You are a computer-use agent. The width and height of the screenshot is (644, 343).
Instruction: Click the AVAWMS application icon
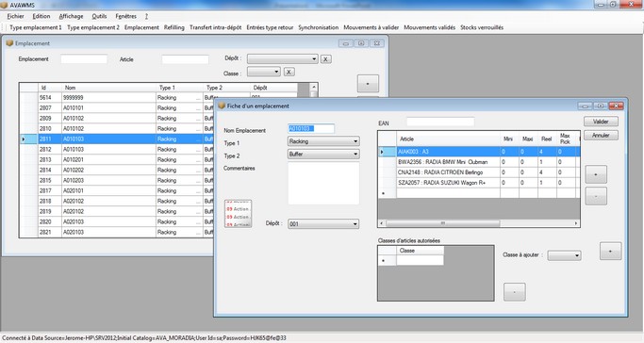pyautogui.click(x=4, y=5)
